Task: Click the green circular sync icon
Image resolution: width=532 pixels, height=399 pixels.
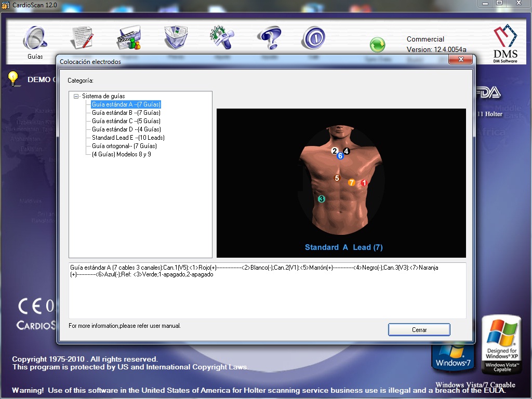Action: click(377, 45)
